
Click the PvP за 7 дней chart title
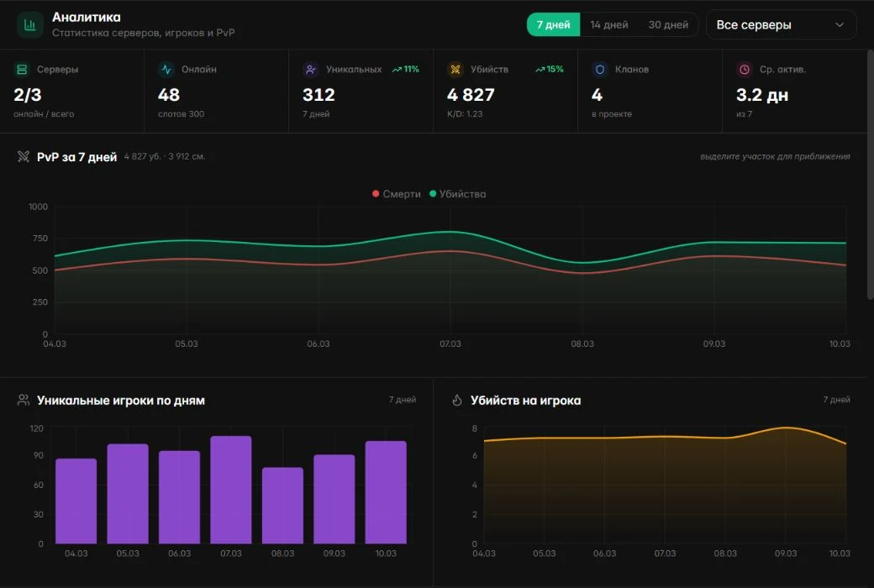click(77, 157)
